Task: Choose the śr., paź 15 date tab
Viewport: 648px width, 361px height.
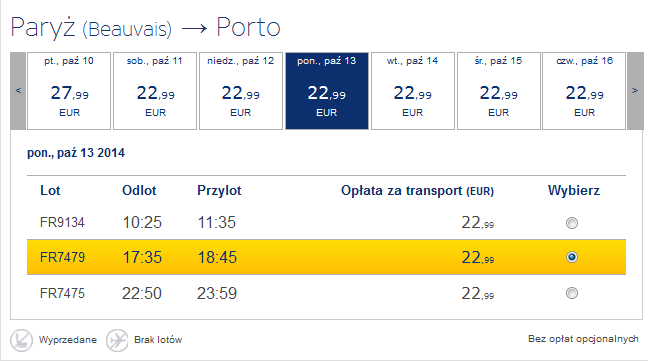Action: click(x=499, y=91)
